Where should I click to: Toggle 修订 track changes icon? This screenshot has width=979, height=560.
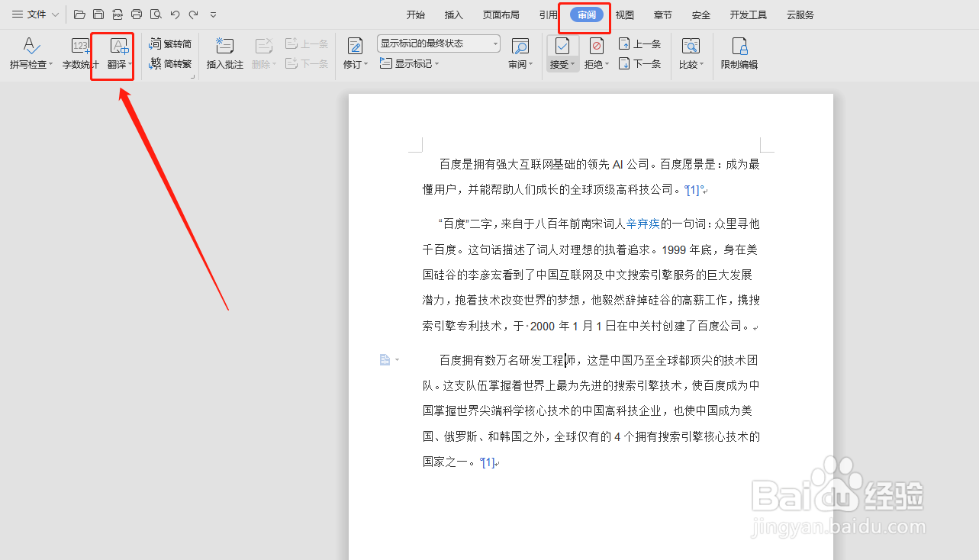pyautogui.click(x=355, y=46)
